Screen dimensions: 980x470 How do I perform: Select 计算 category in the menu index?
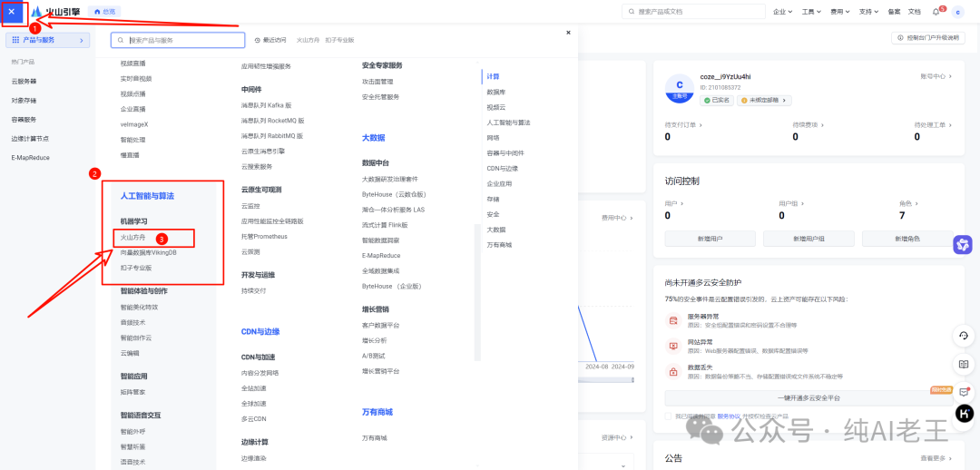click(x=493, y=76)
